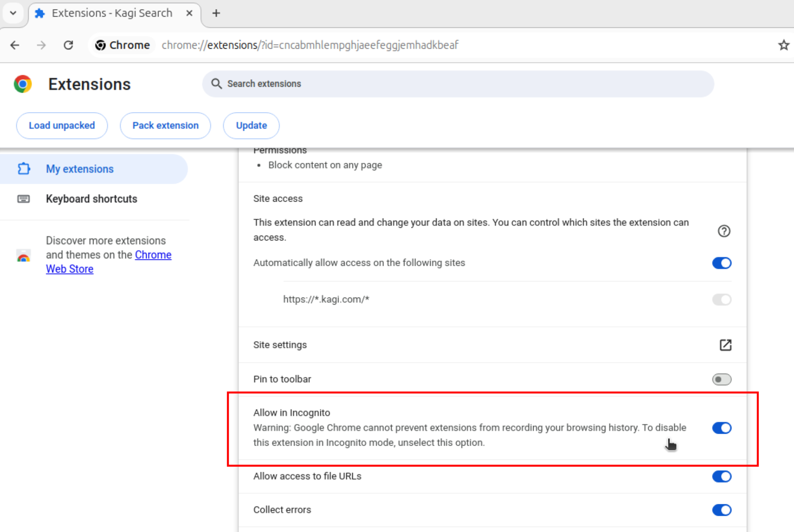Image resolution: width=794 pixels, height=532 pixels.
Task: Bookmark this page with star icon
Action: tap(783, 45)
